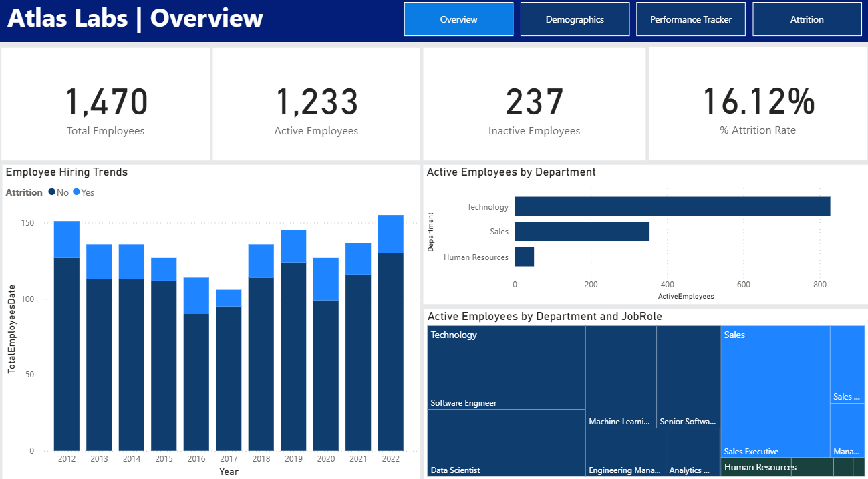Select the Sales department bar
Viewport: 868px width, 479px height.
coord(582,232)
